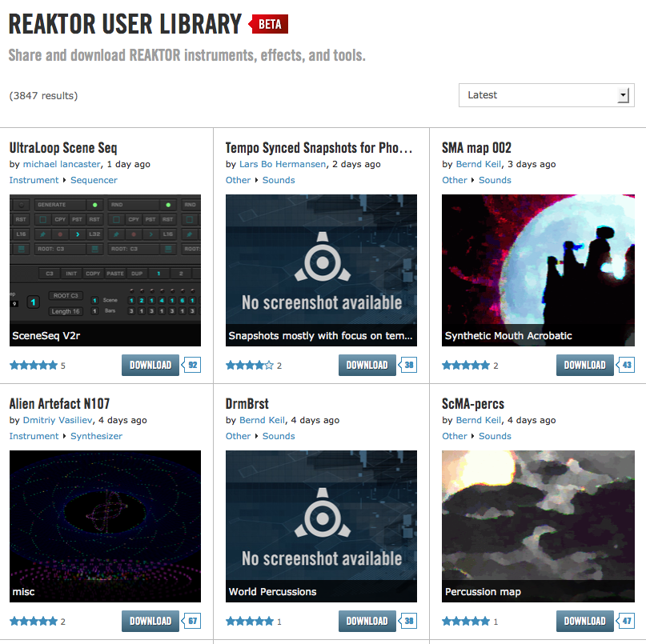Open DrmBrst title
This screenshot has height=644, width=646.
point(247,403)
